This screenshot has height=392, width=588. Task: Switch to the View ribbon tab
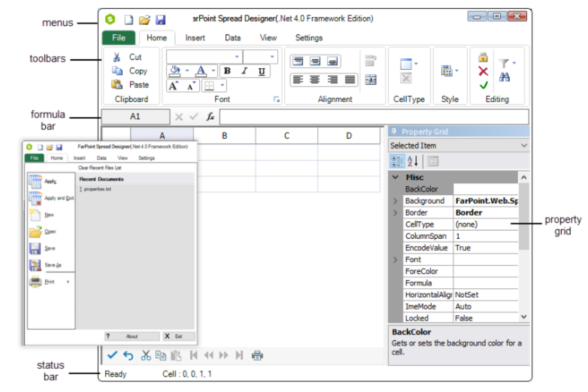[268, 38]
